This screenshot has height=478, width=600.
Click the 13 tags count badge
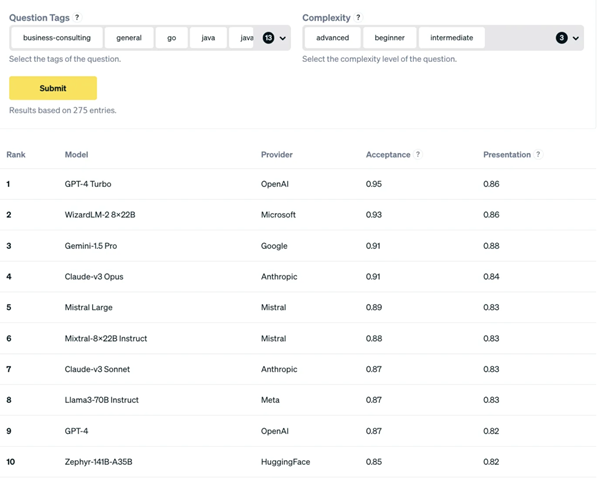[x=268, y=38]
